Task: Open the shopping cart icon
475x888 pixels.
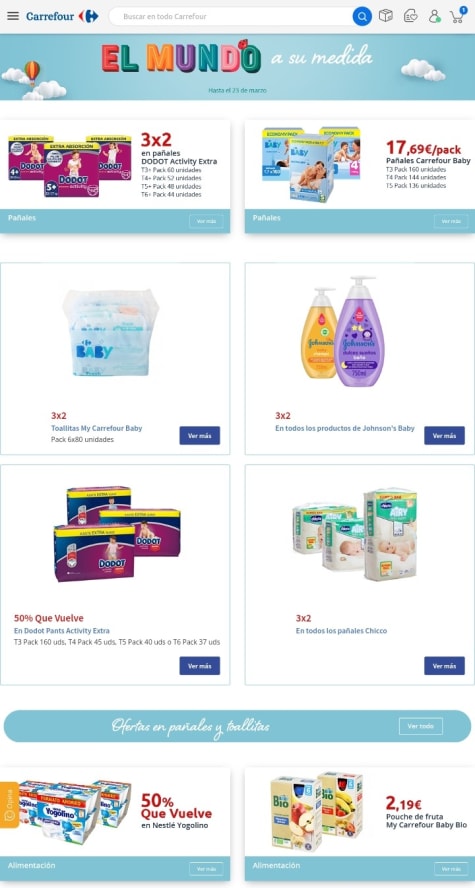Action: tap(457, 16)
